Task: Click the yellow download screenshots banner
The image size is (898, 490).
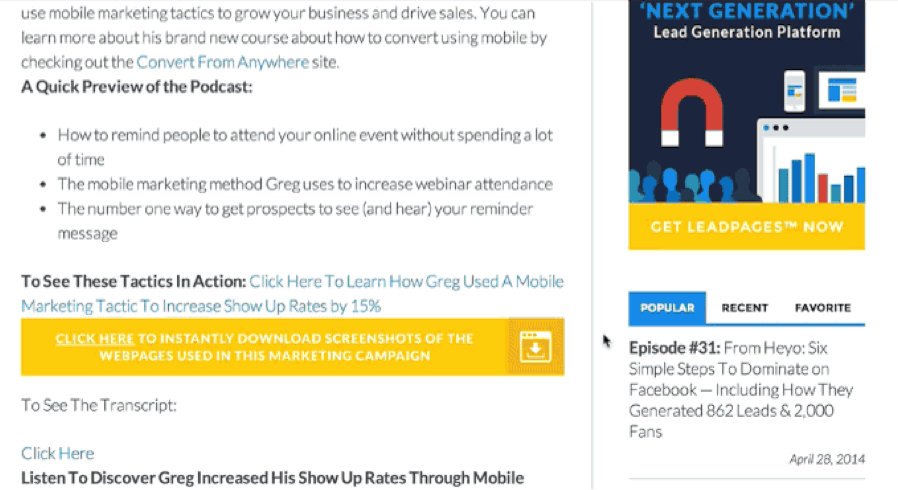Action: point(293,347)
